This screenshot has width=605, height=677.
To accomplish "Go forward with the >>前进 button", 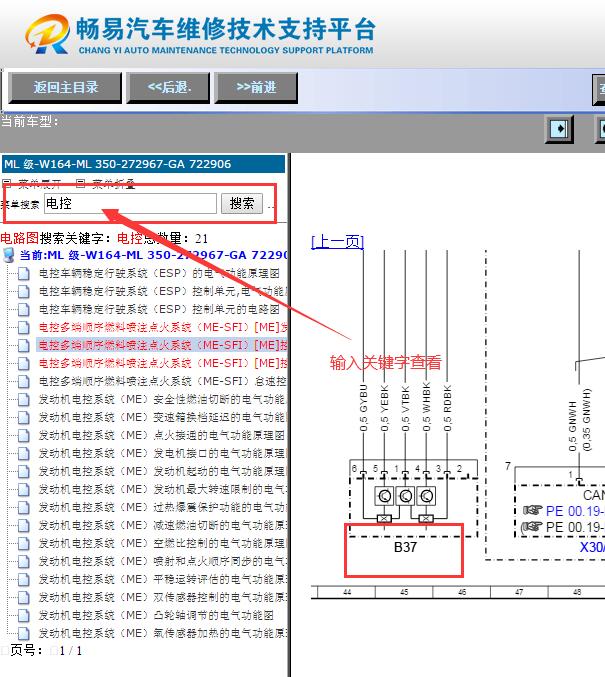I will [256, 88].
